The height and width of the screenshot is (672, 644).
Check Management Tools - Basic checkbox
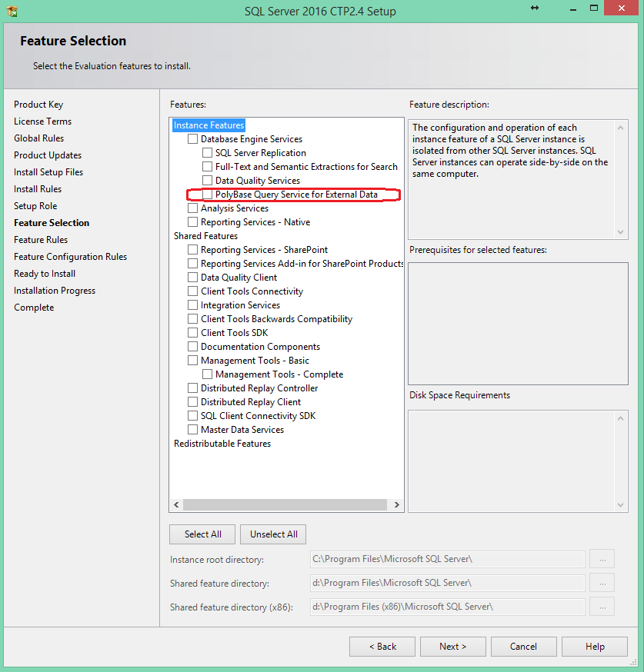click(x=193, y=360)
